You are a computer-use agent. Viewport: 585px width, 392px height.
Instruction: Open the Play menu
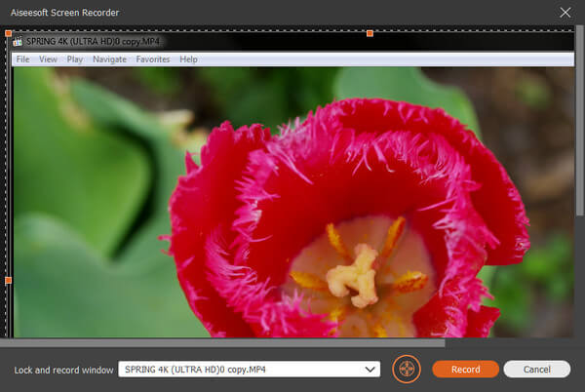pyautogui.click(x=75, y=59)
